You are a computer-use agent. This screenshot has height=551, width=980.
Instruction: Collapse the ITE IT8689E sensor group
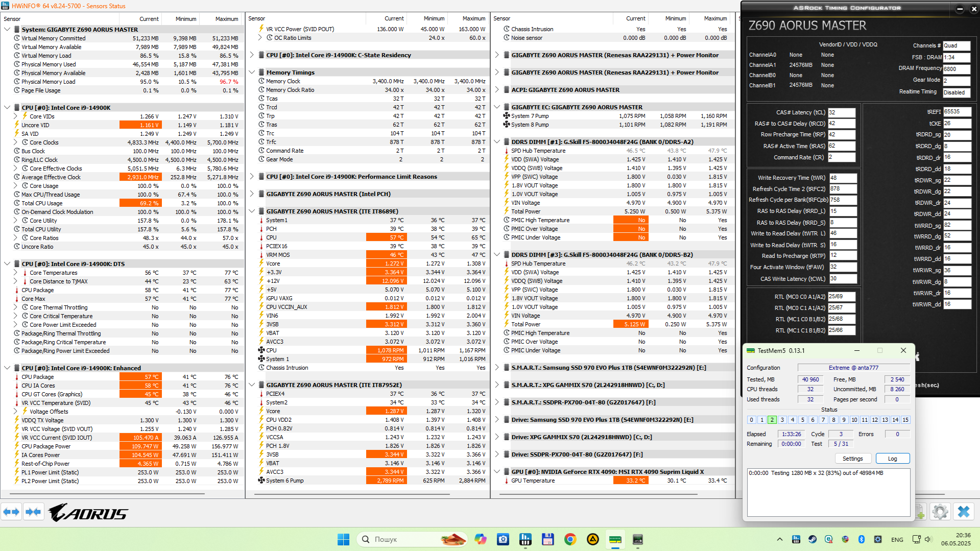click(x=252, y=211)
